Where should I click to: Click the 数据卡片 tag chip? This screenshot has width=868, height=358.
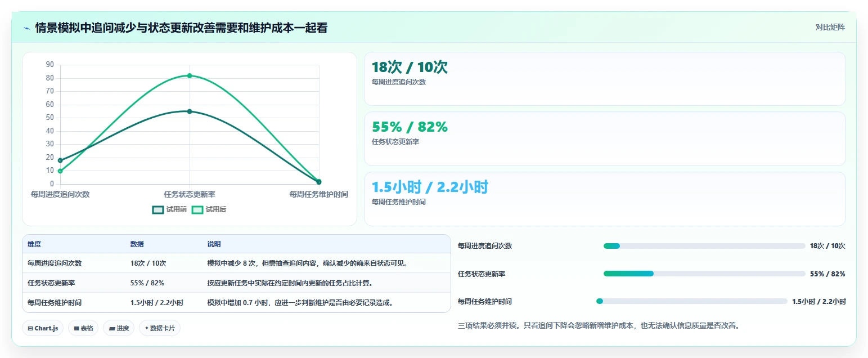[160, 328]
